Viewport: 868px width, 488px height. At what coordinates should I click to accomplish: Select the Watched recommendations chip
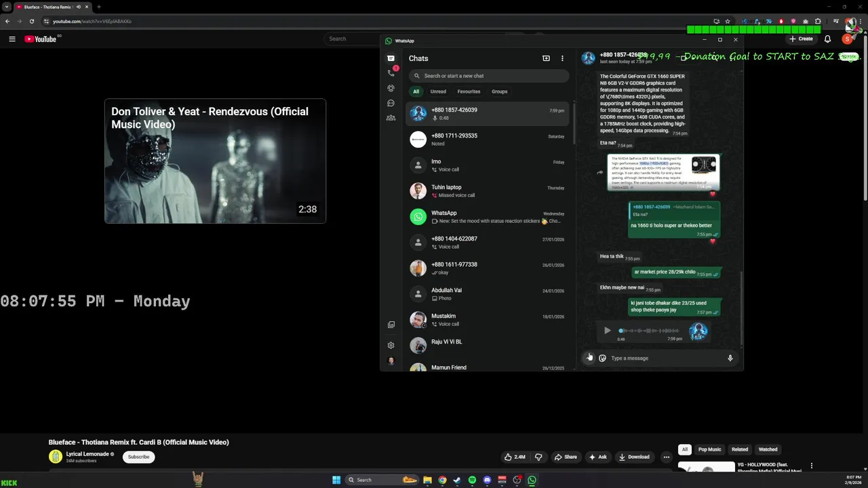click(768, 449)
